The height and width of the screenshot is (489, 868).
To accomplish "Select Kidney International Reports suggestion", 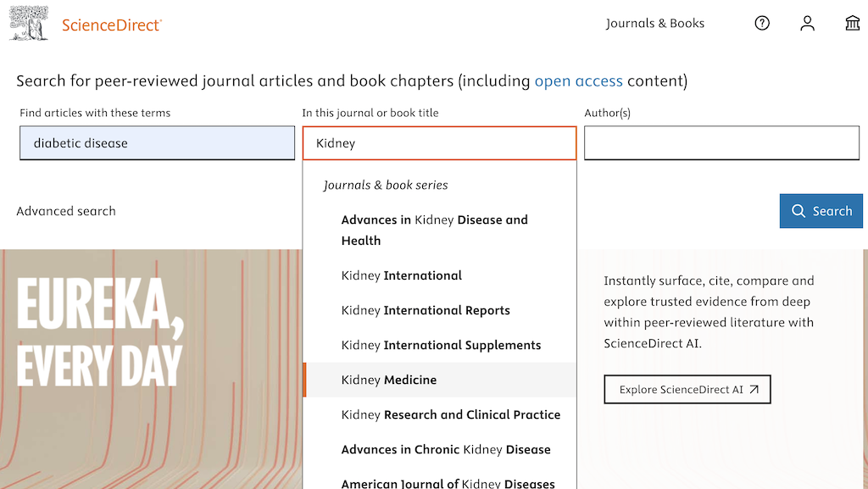I will pos(426,310).
